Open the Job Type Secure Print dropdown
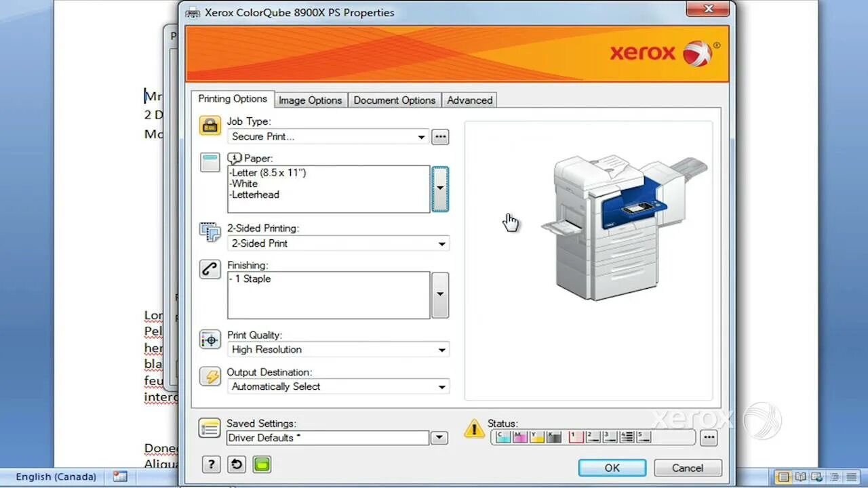The width and height of the screenshot is (868, 488). coord(328,137)
